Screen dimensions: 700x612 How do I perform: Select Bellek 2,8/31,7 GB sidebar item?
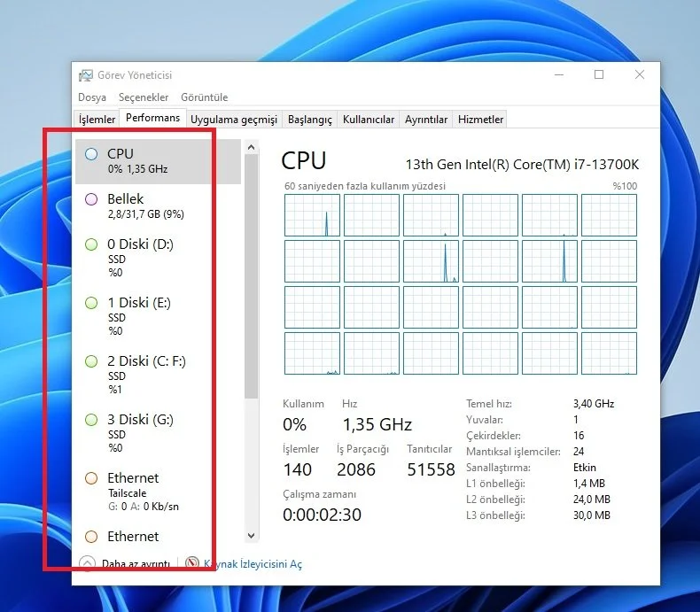click(x=158, y=206)
